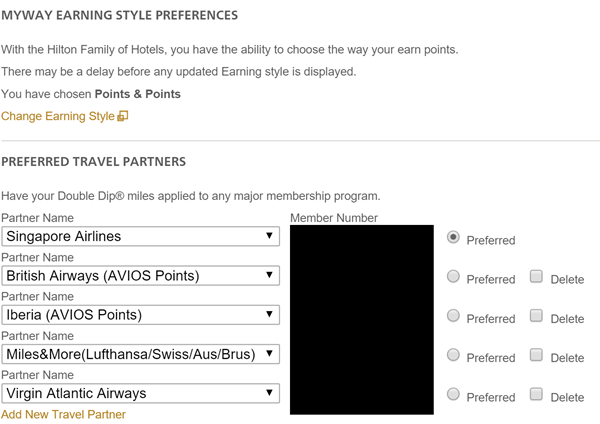The image size is (600, 424).
Task: Click the dropdown arrow on Virgin Atlantic field
Action: (269, 393)
